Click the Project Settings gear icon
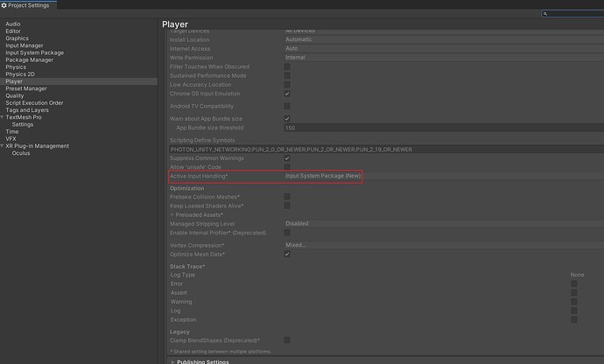 click(5, 5)
